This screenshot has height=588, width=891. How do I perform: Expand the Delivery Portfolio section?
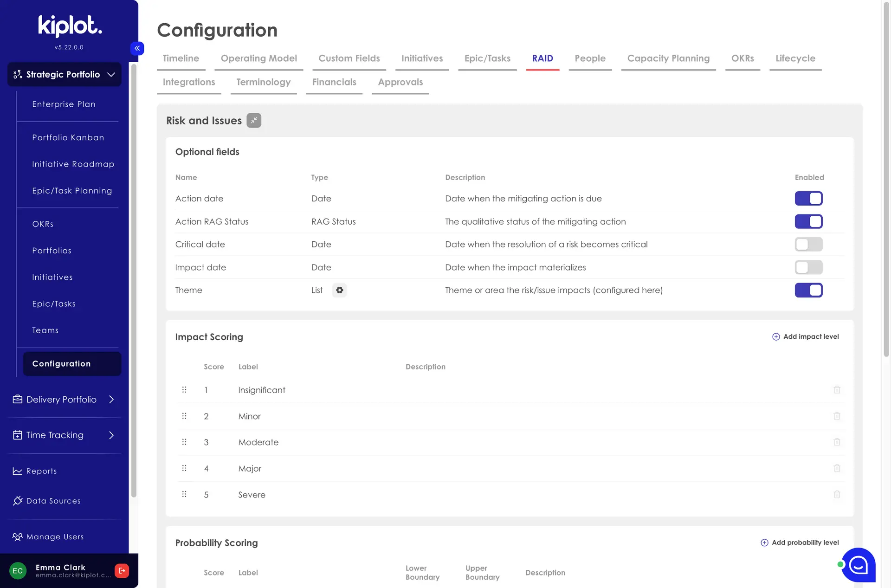coord(111,399)
